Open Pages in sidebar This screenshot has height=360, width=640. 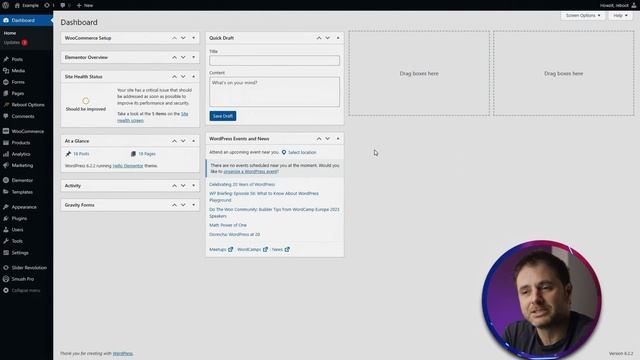click(18, 93)
